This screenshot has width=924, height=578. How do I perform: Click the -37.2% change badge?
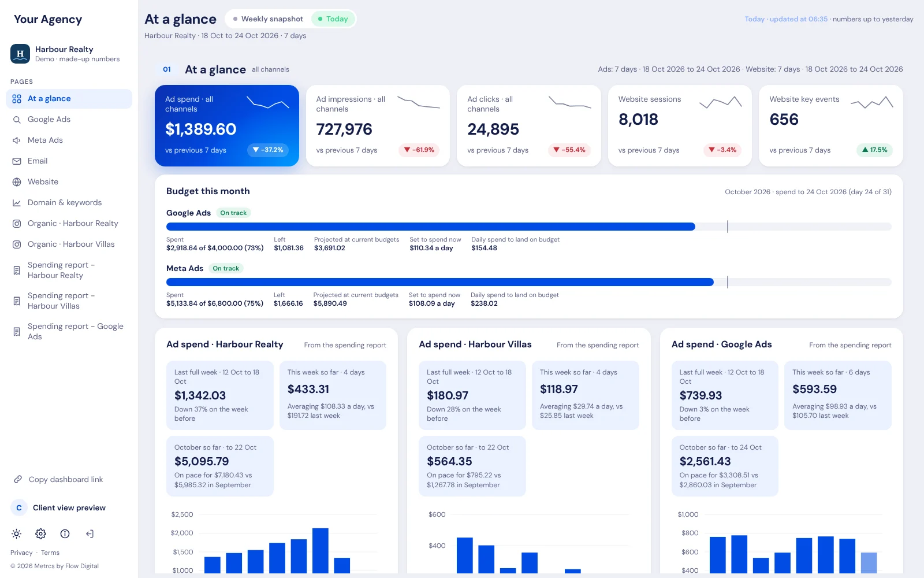268,150
